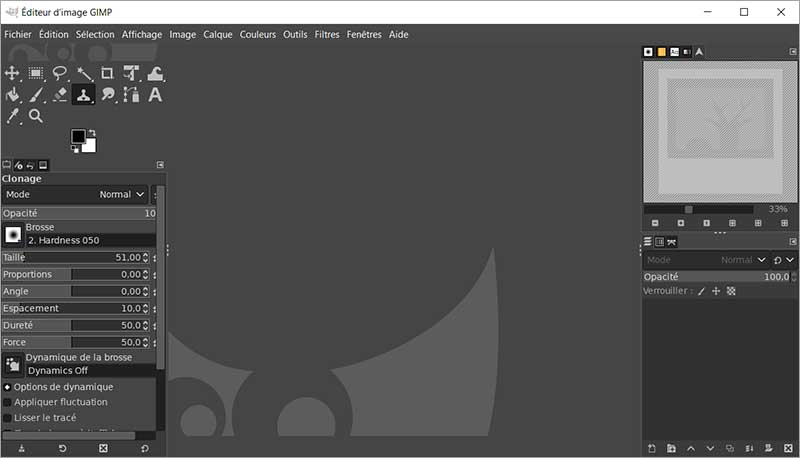Open the Fenêtres menu

pyautogui.click(x=364, y=35)
